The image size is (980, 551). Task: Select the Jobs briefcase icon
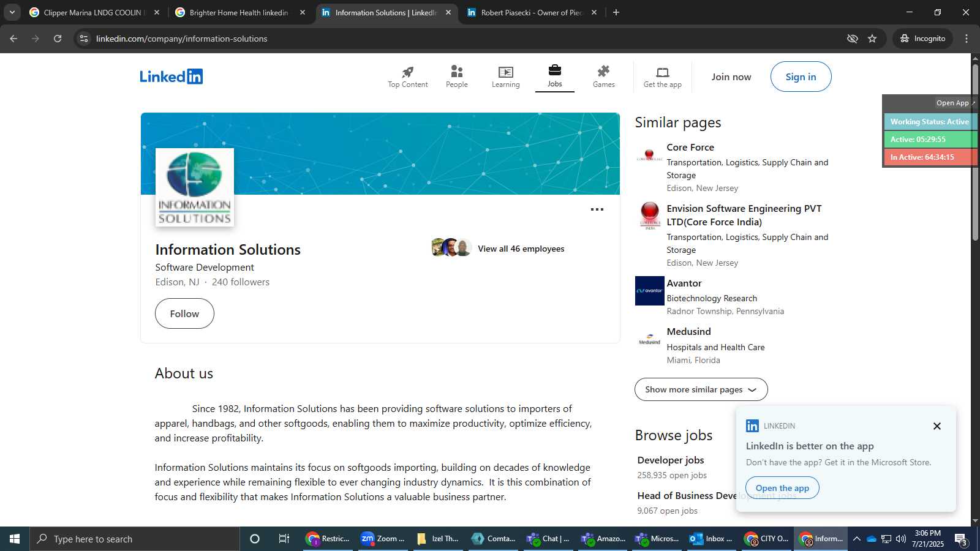pos(554,70)
